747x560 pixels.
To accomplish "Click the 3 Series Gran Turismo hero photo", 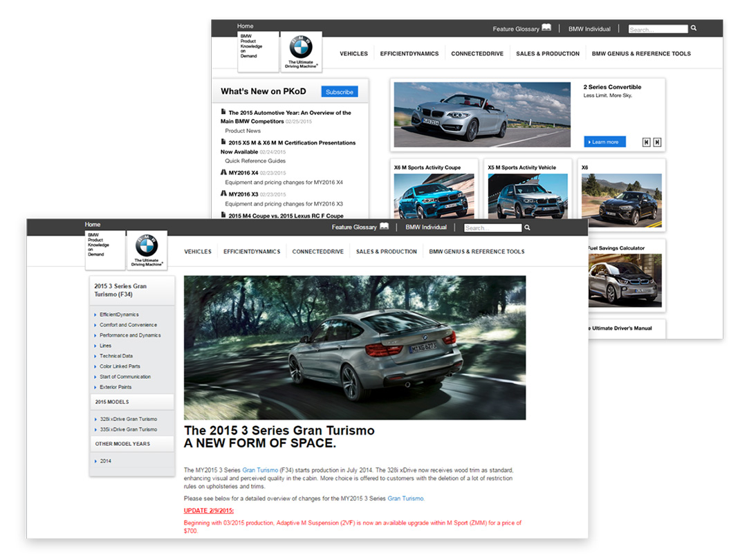I will click(355, 348).
